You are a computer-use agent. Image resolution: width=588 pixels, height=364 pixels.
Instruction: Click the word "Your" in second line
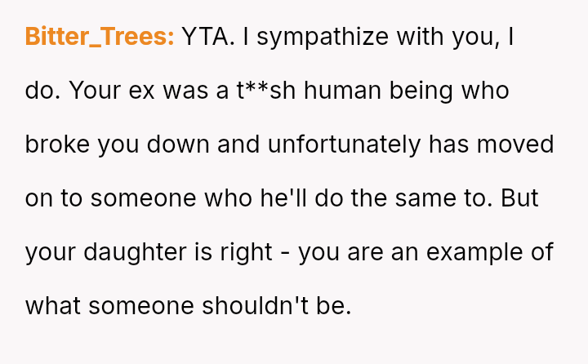(x=95, y=91)
